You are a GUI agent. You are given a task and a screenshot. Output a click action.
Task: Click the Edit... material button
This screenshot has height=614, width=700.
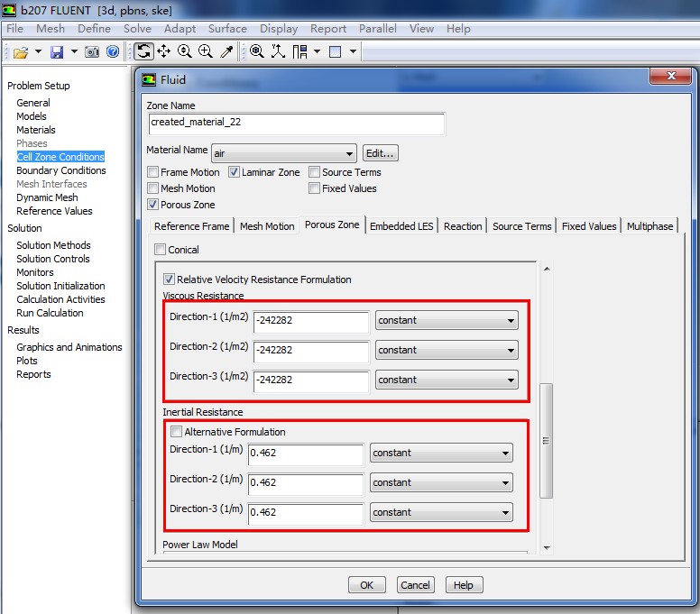(x=380, y=153)
